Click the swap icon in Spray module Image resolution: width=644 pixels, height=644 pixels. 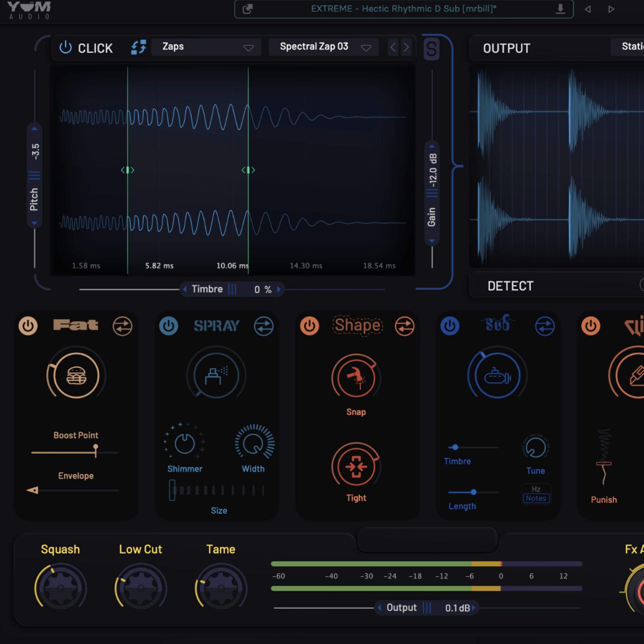click(x=263, y=326)
